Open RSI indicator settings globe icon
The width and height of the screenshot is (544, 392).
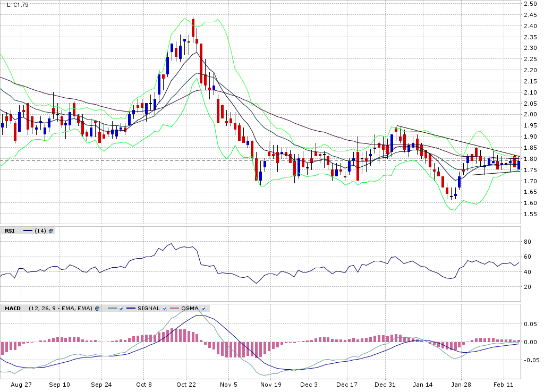pos(51,231)
